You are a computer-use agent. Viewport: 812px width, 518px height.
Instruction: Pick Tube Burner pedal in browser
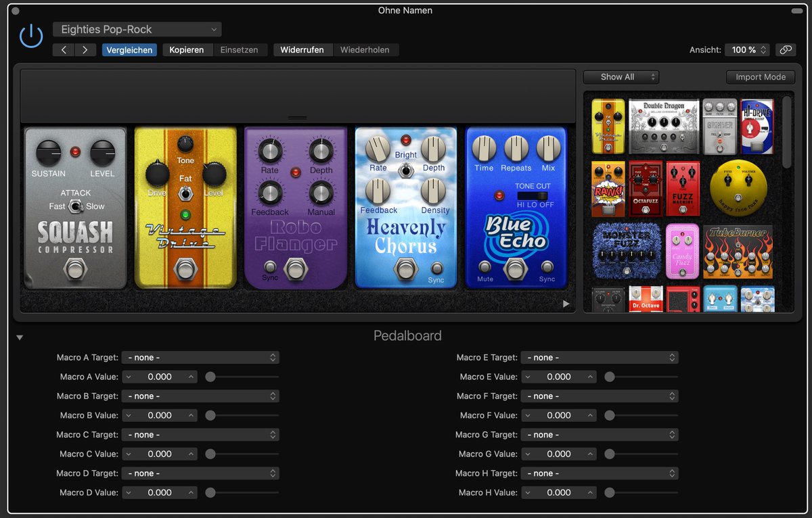pyautogui.click(x=738, y=252)
